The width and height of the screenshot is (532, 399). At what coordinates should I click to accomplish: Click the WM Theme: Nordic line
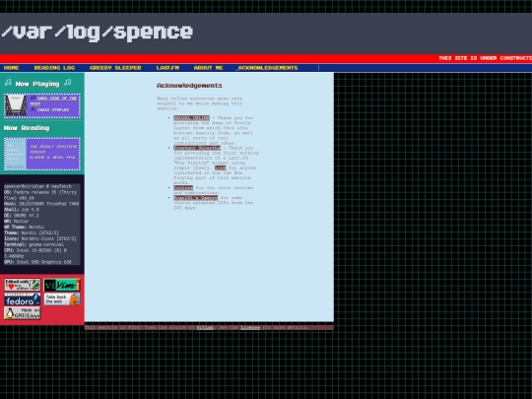24,227
